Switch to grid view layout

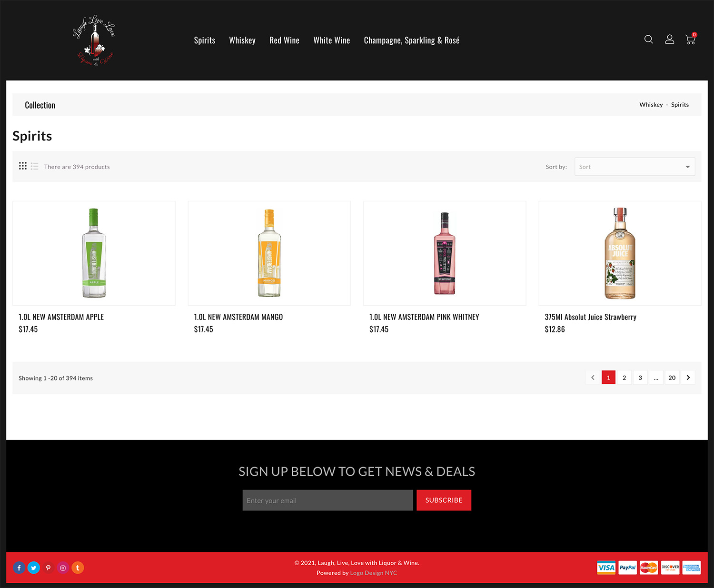(23, 166)
